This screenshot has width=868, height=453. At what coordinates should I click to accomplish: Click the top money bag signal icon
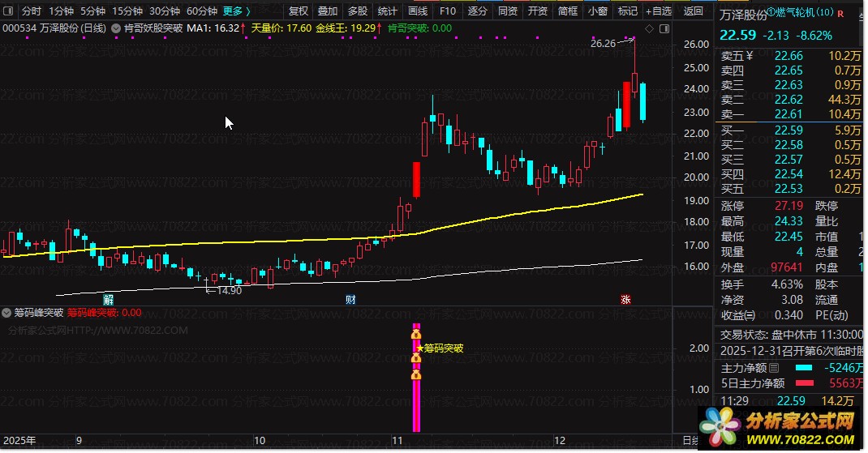416,334
